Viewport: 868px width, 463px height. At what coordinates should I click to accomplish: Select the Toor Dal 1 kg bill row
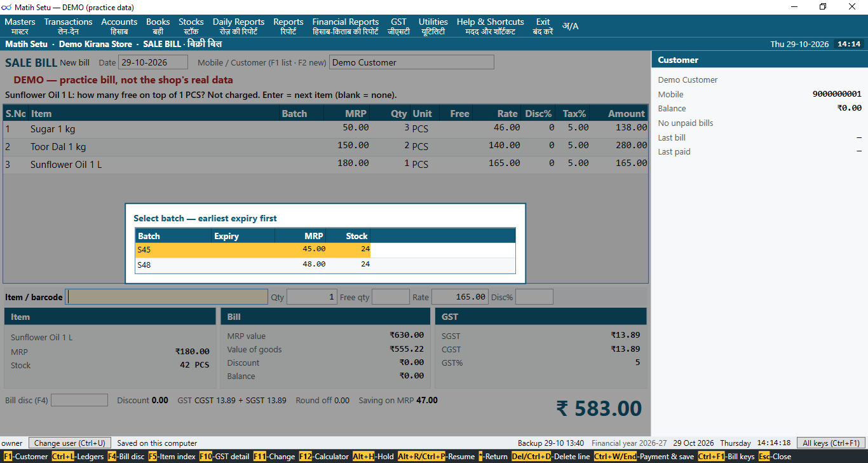tap(326, 147)
